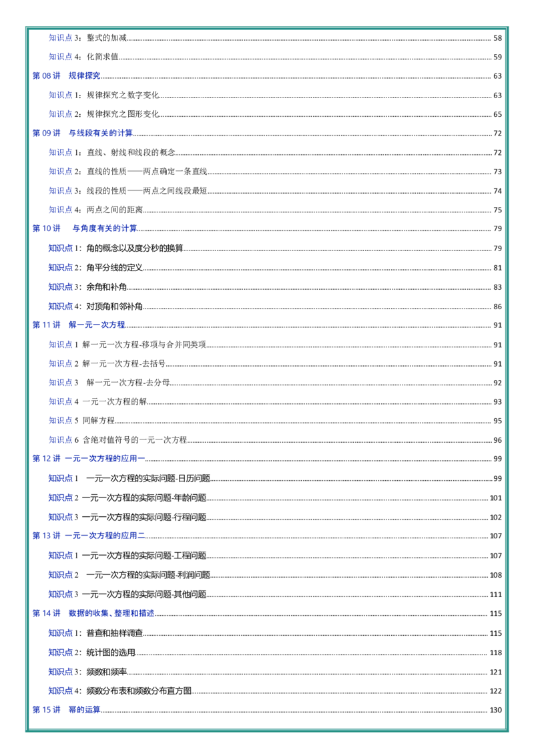
Task: Open the "年龄问题" entry
Action: pos(275,498)
